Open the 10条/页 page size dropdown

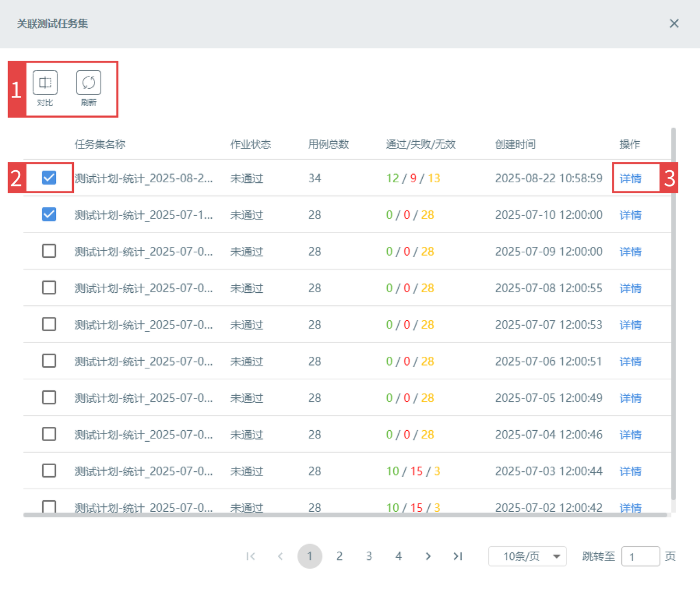coord(527,557)
